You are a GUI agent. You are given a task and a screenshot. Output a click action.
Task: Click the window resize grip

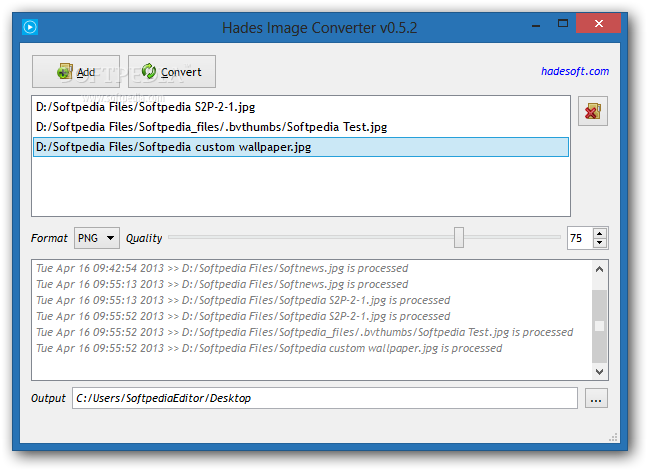tap(613, 437)
